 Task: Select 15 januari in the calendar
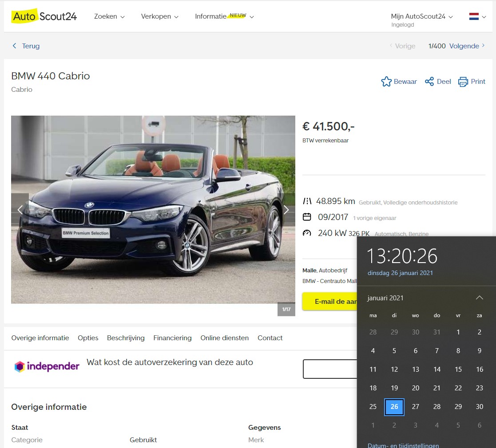458,369
